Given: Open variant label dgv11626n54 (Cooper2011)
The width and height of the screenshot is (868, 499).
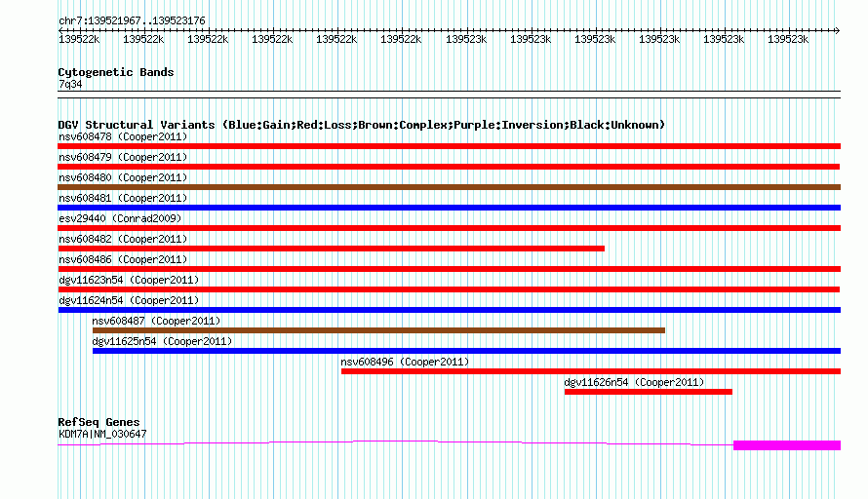Looking at the screenshot, I should [x=634, y=382].
